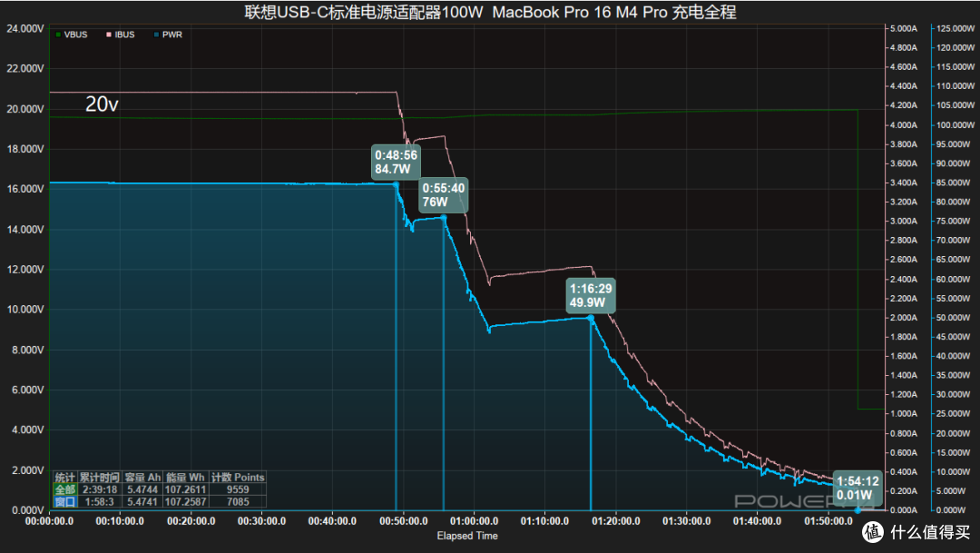Click the 01:20:00.0 time axis tick
980x553 pixels.
615,521
